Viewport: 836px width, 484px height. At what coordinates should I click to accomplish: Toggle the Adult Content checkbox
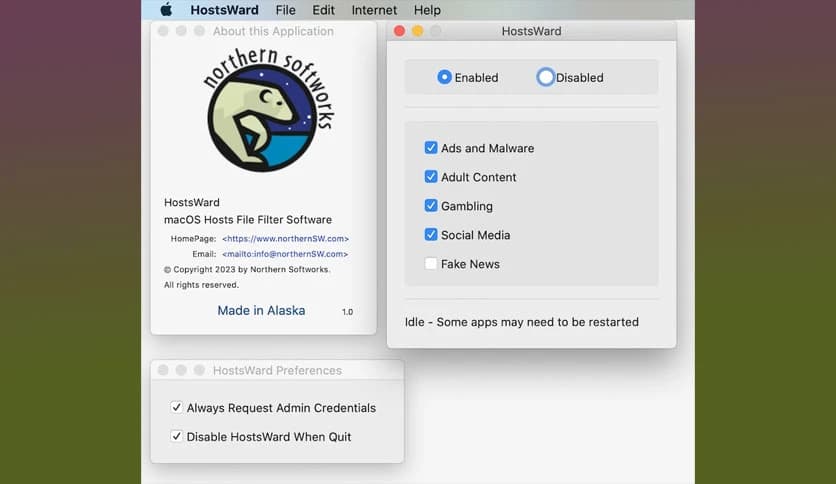[x=431, y=177]
